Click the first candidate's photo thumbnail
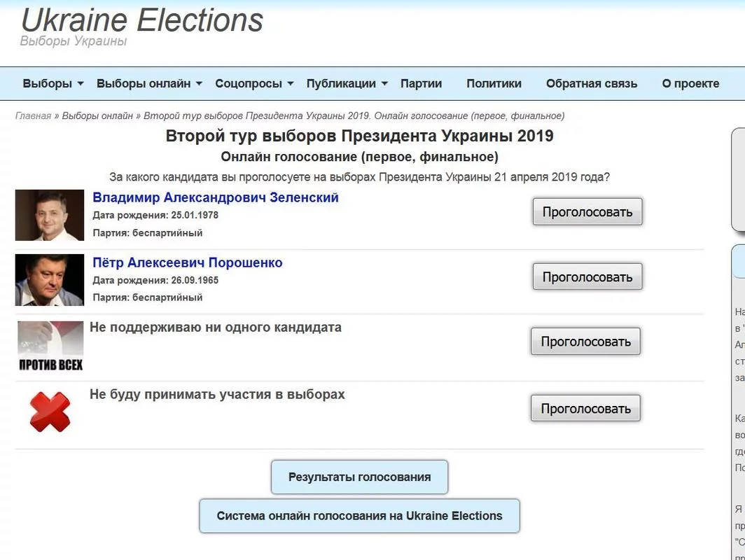 (x=50, y=215)
